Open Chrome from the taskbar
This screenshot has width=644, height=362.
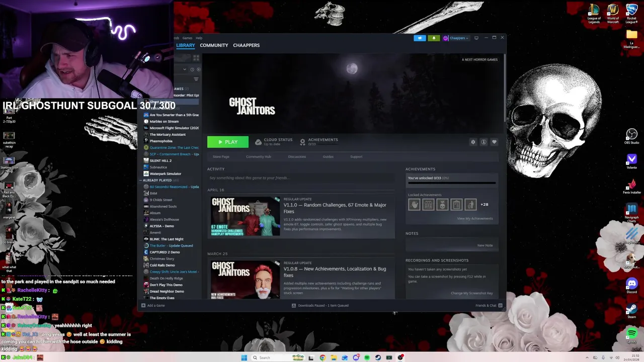click(x=323, y=357)
